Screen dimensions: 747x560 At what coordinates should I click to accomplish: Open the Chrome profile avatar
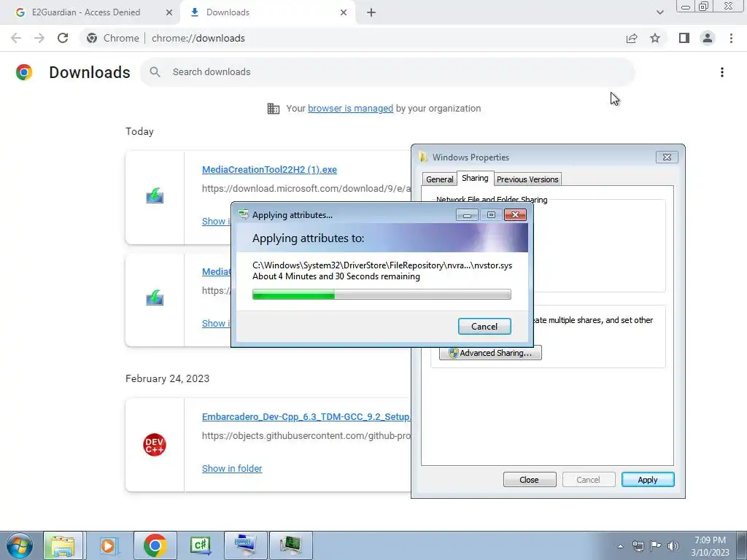(708, 38)
